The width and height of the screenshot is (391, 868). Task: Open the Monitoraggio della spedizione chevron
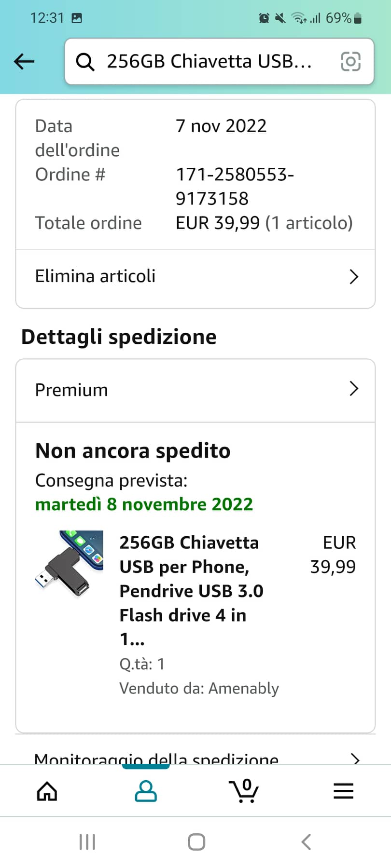(x=355, y=759)
